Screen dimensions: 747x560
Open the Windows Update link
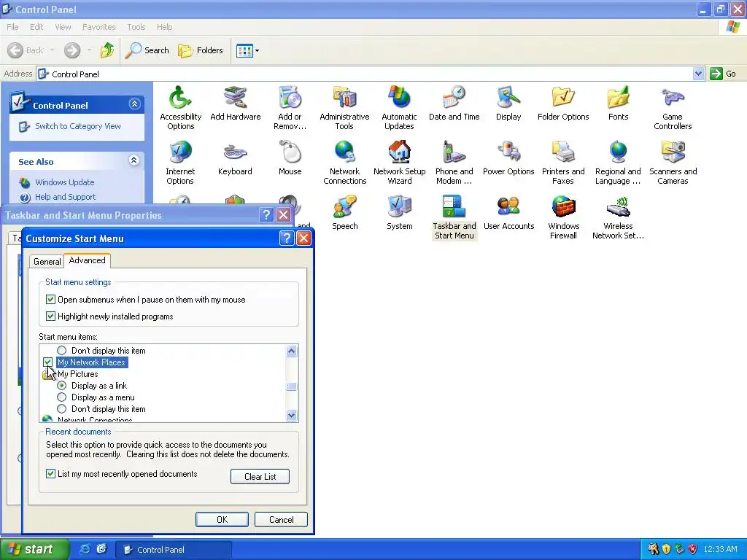pyautogui.click(x=64, y=182)
